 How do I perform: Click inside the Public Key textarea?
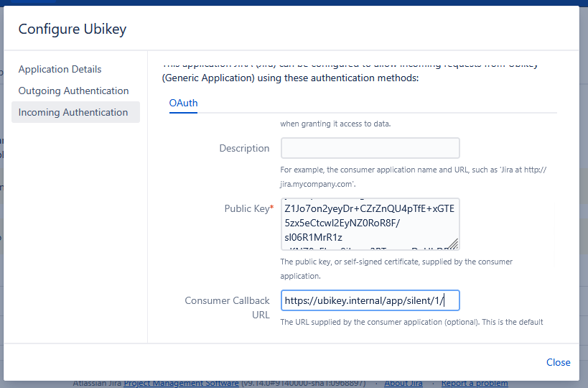[370, 224]
